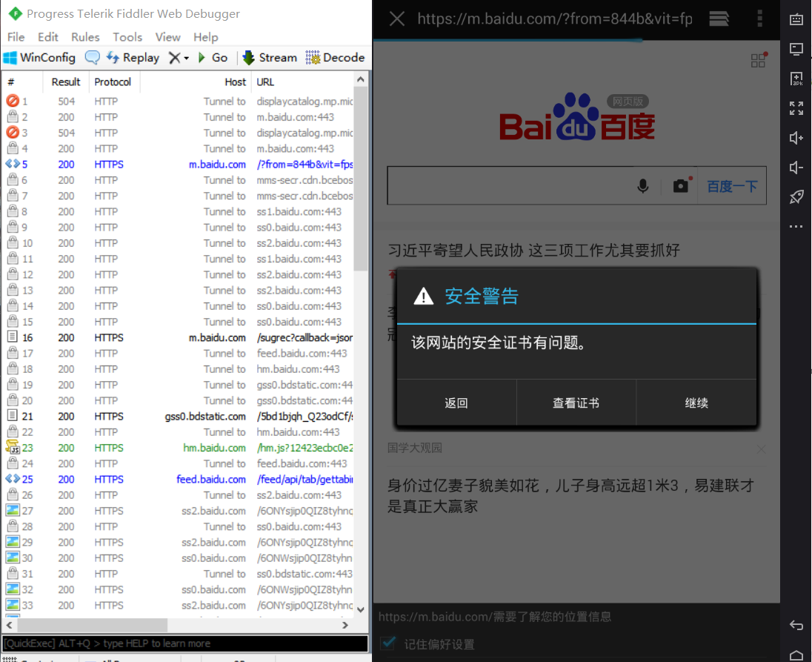Select session 17 feed.baidu.com:443 tunnel row
This screenshot has height=662, width=812.
(x=180, y=354)
